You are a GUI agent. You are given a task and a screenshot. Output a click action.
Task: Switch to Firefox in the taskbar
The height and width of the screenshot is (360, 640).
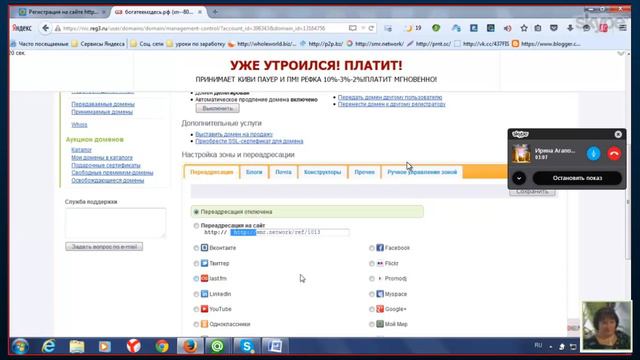pos(190,346)
